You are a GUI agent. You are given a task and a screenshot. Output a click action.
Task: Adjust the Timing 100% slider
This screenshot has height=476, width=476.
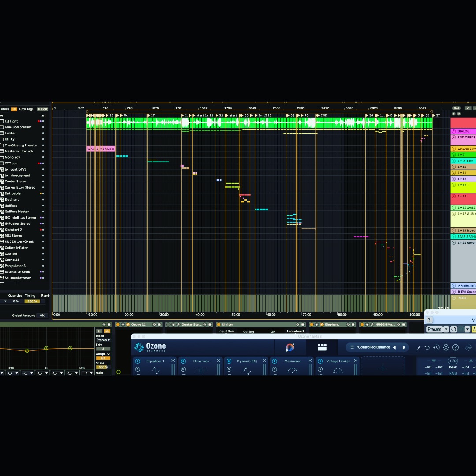click(x=32, y=301)
